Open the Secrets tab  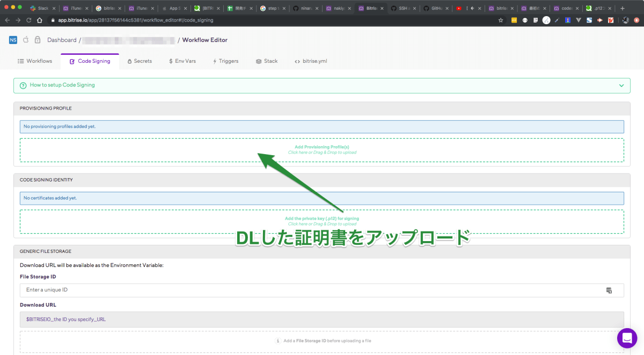(140, 61)
